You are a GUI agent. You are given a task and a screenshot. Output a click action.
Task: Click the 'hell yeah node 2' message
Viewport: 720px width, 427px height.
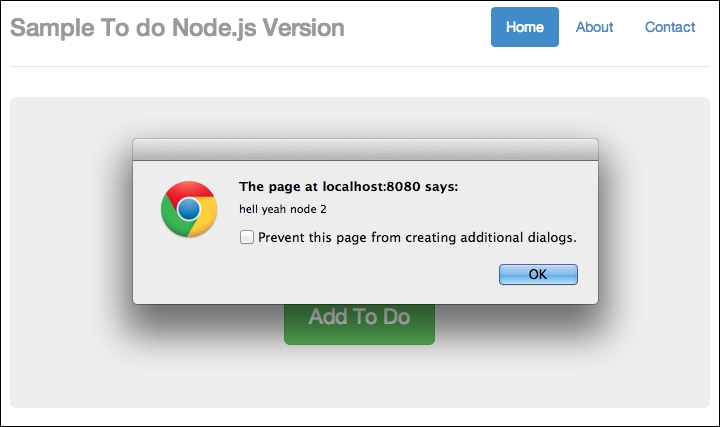point(283,209)
